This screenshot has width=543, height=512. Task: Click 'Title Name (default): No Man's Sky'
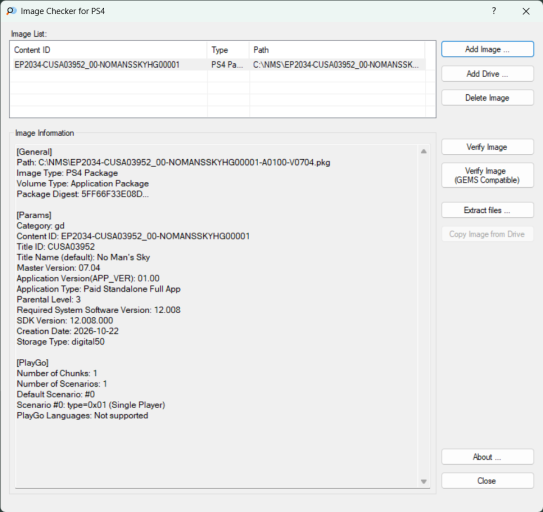point(83,257)
